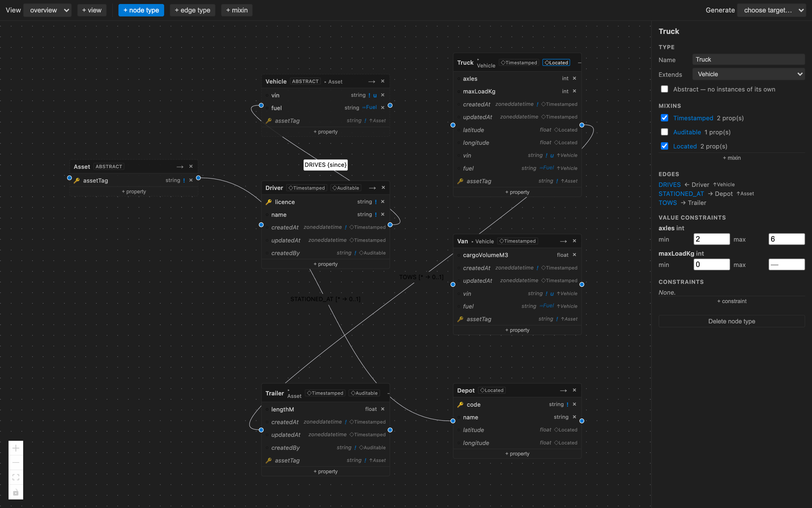Remove the Asset node via header X
Image resolution: width=812 pixels, height=508 pixels.
(191, 166)
